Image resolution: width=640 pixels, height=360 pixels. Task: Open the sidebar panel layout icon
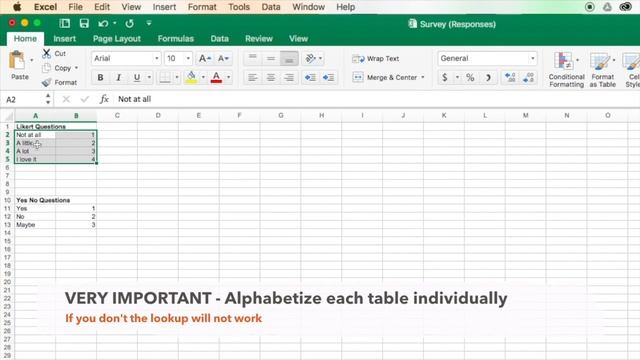click(64, 23)
